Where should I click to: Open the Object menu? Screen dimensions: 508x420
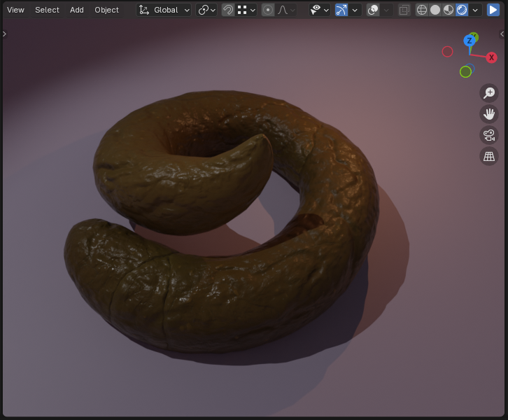tap(107, 10)
